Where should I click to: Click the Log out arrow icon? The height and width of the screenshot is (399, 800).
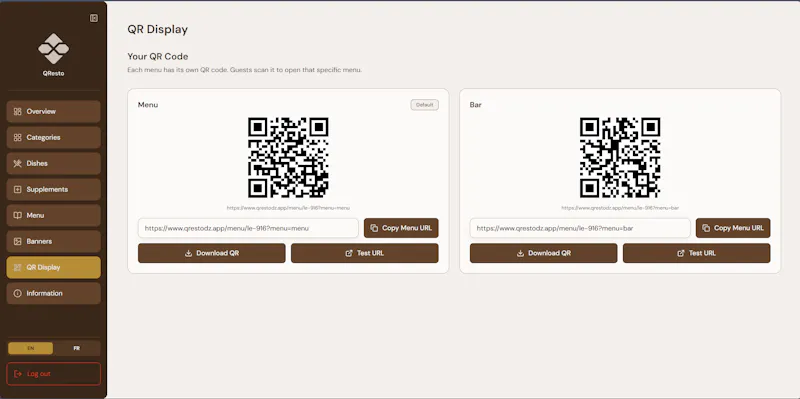[x=18, y=373]
